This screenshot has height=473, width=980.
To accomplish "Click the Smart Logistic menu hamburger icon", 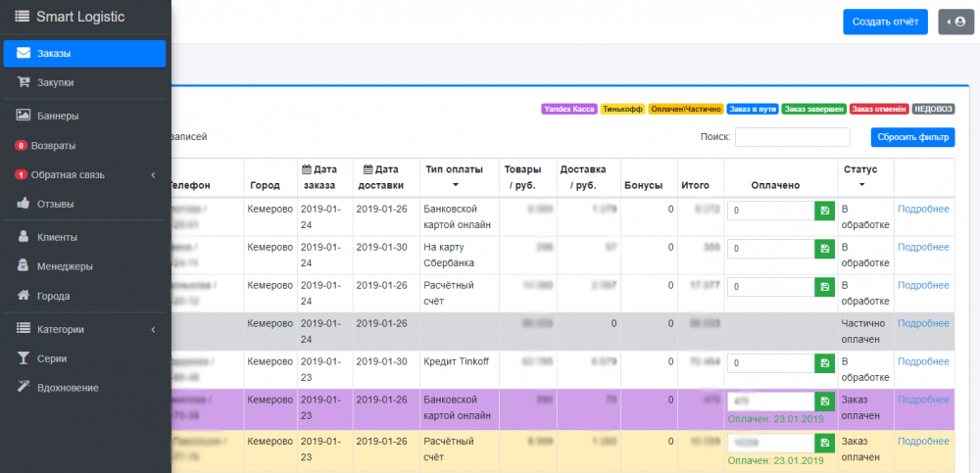I will click(22, 17).
